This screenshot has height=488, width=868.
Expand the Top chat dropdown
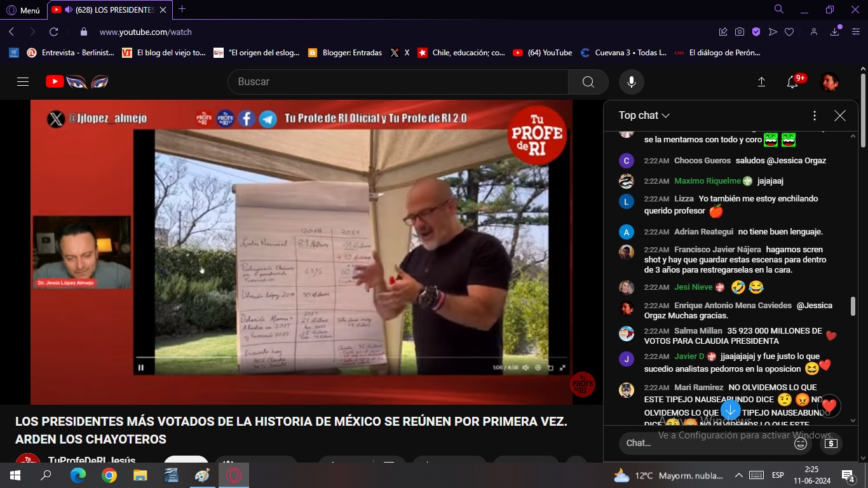(644, 115)
